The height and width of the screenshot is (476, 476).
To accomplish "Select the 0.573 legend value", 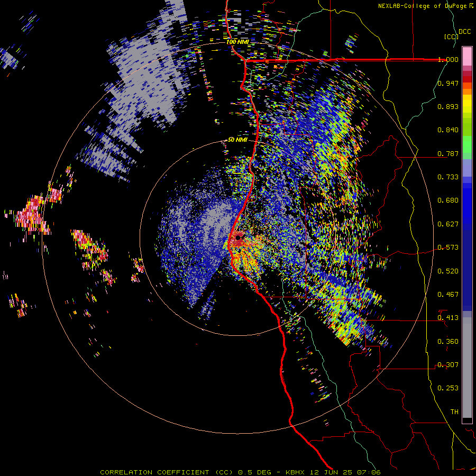I will pos(448,248).
